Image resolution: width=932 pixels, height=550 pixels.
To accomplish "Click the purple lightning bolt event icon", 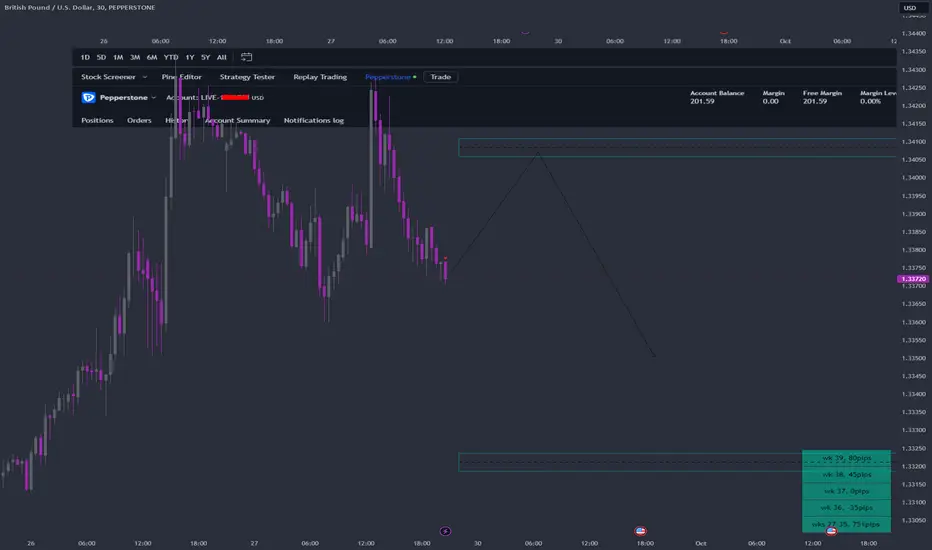I will click(x=445, y=531).
